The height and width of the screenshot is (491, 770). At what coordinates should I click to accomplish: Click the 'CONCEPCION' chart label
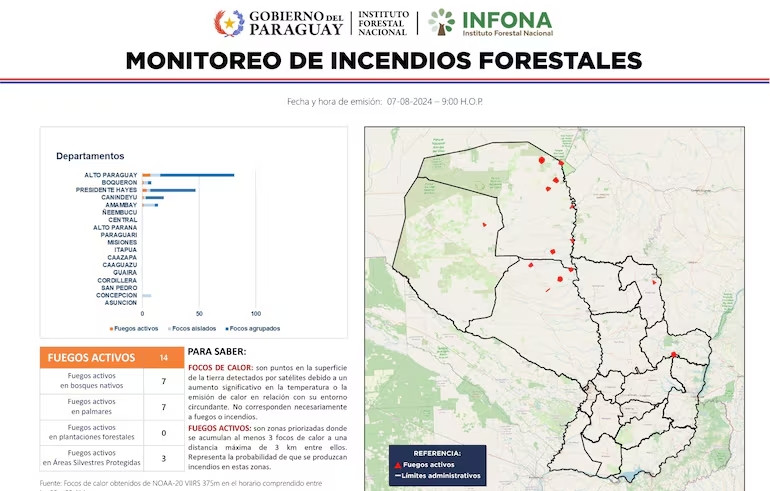point(116,295)
